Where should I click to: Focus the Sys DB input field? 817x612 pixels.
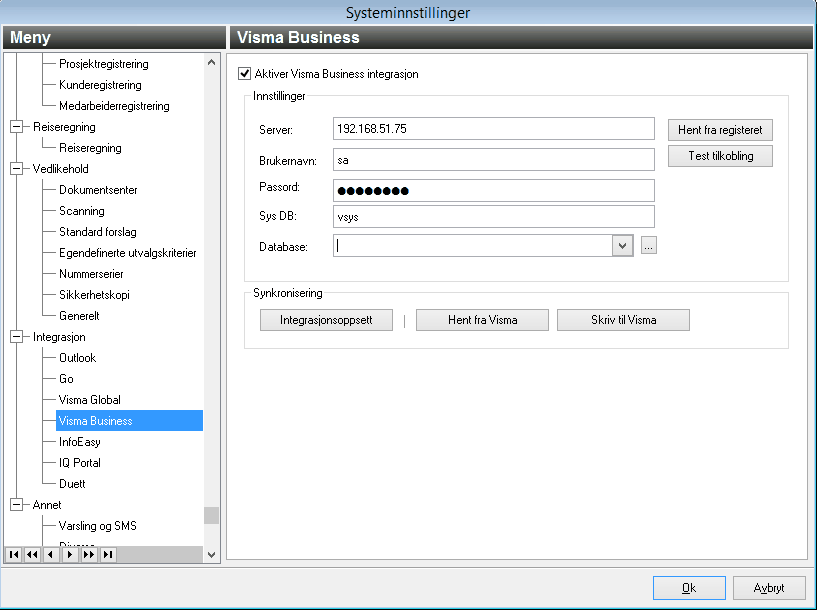493,217
